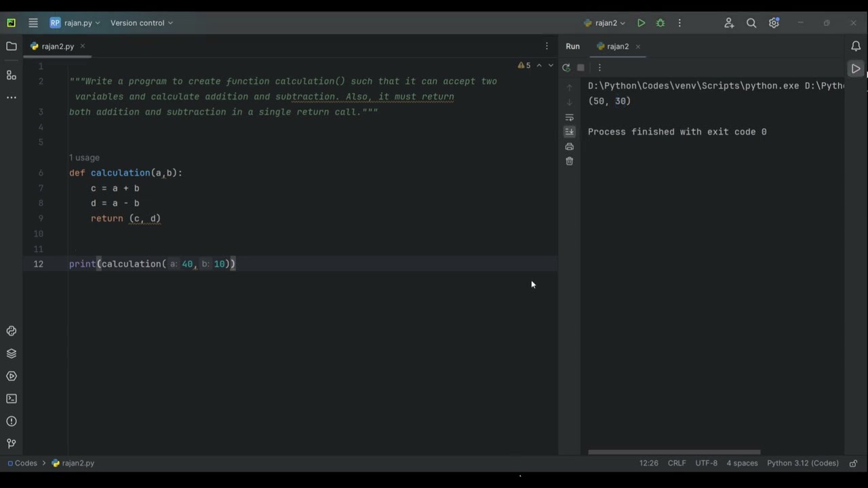Open Code With Me collaboration icon

click(x=729, y=23)
